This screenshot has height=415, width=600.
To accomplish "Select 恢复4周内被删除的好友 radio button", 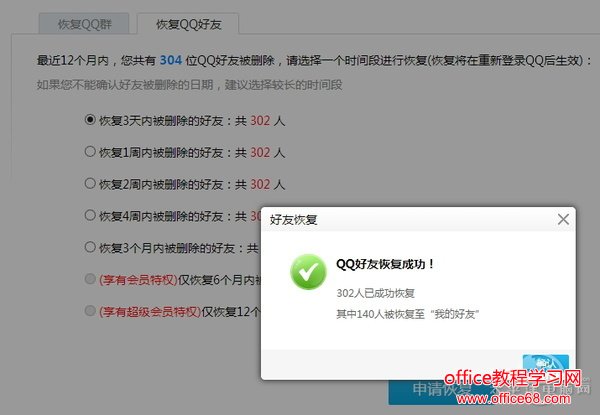I will pos(90,215).
